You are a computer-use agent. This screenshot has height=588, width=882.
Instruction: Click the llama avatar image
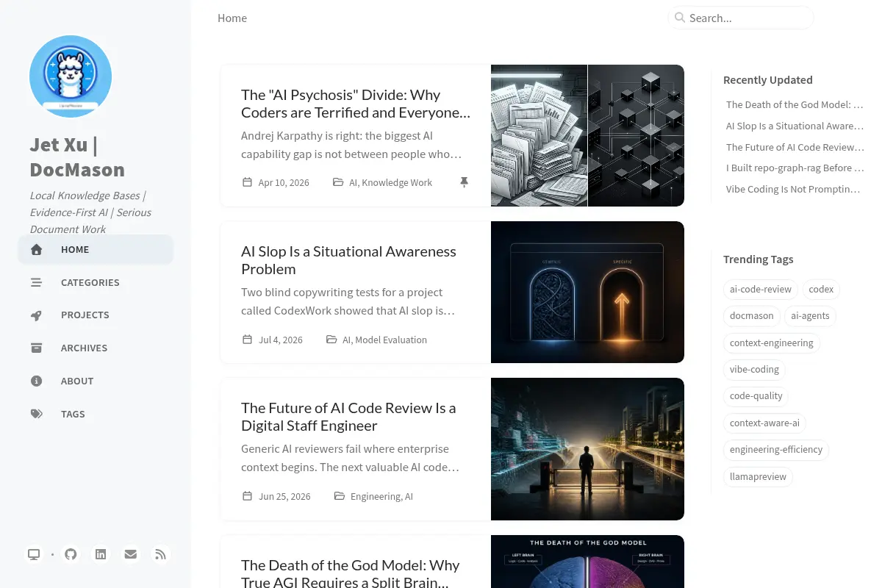point(71,76)
